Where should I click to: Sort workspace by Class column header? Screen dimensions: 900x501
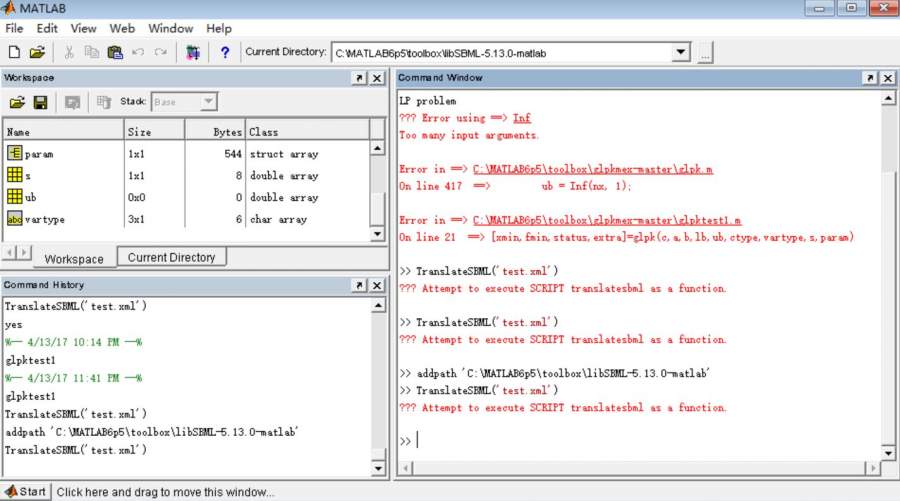coord(308,131)
